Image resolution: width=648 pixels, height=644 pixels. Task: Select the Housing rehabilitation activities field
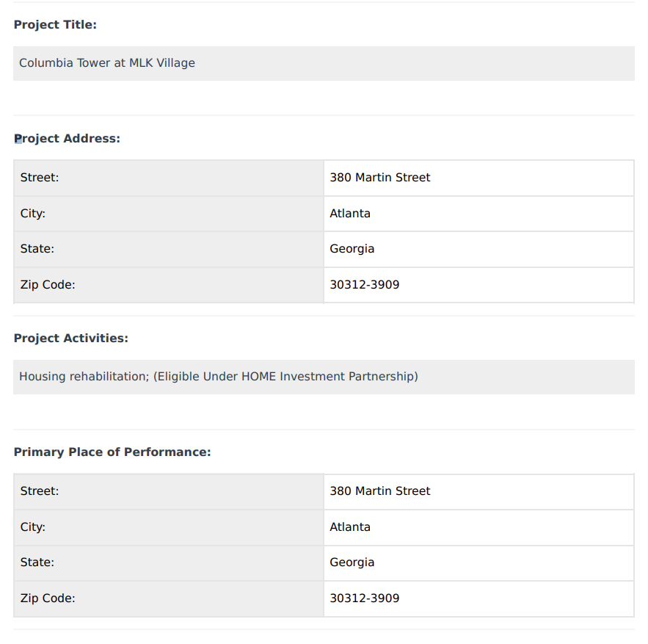coord(324,377)
